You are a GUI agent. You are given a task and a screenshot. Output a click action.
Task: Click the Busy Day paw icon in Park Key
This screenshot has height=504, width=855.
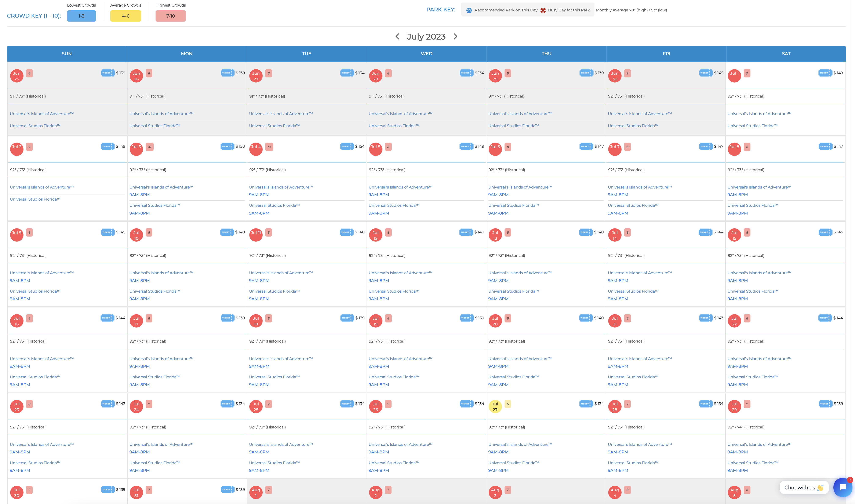[x=543, y=10]
